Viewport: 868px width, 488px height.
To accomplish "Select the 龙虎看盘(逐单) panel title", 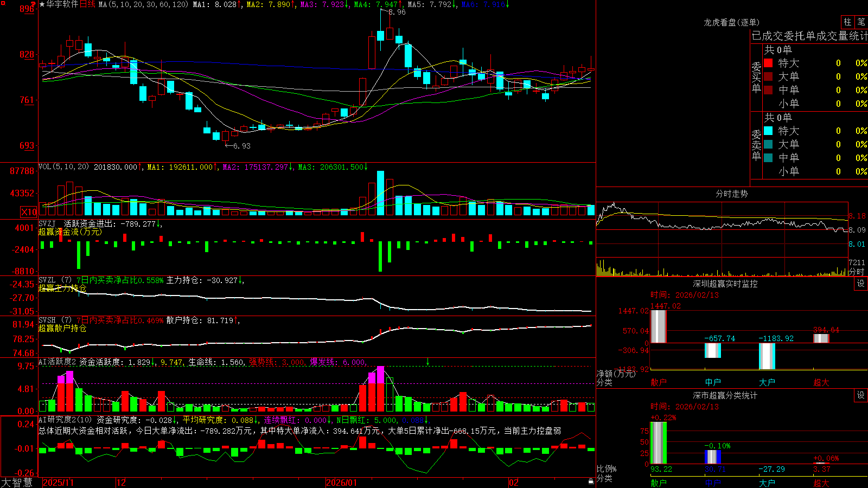I will [731, 22].
